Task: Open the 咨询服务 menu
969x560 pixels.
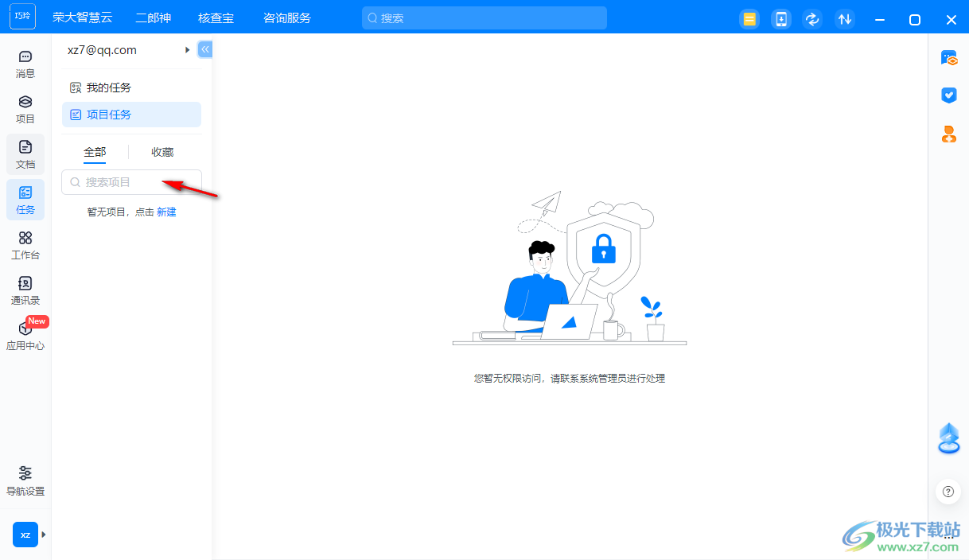Action: [287, 17]
